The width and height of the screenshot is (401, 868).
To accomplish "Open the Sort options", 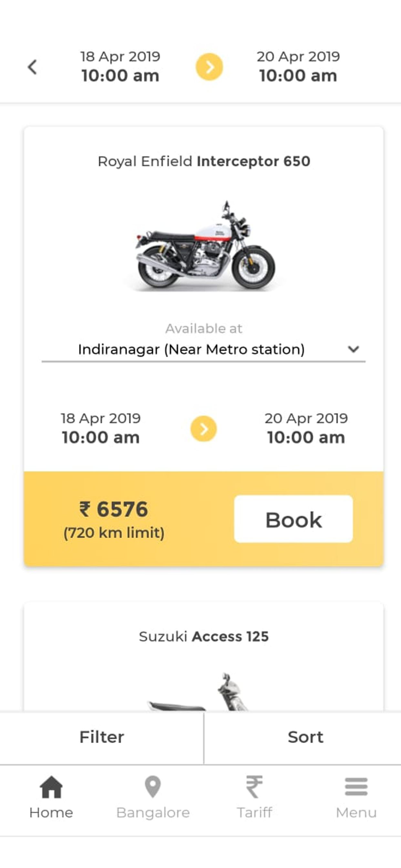I will 306,737.
